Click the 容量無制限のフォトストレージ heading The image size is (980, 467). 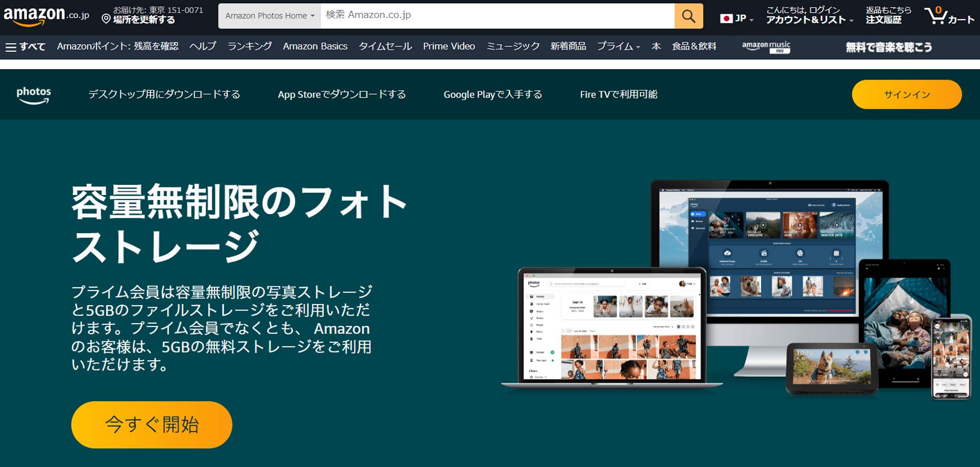239,223
